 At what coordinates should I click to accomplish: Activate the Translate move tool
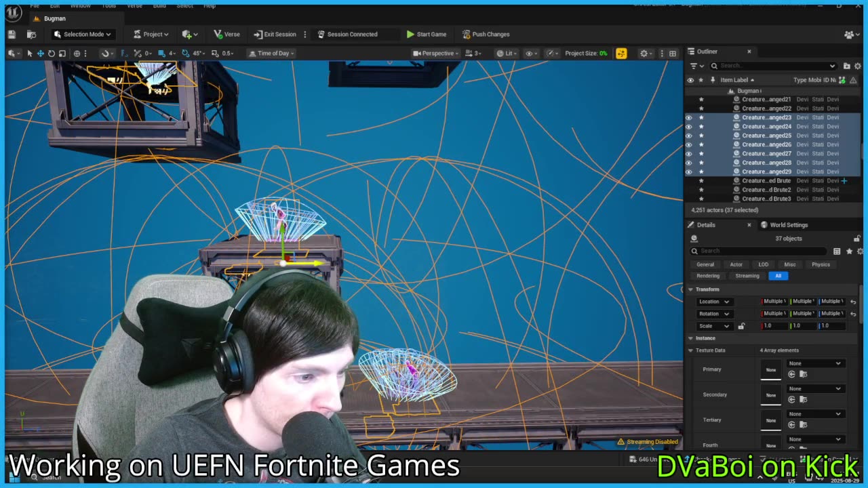tap(40, 53)
